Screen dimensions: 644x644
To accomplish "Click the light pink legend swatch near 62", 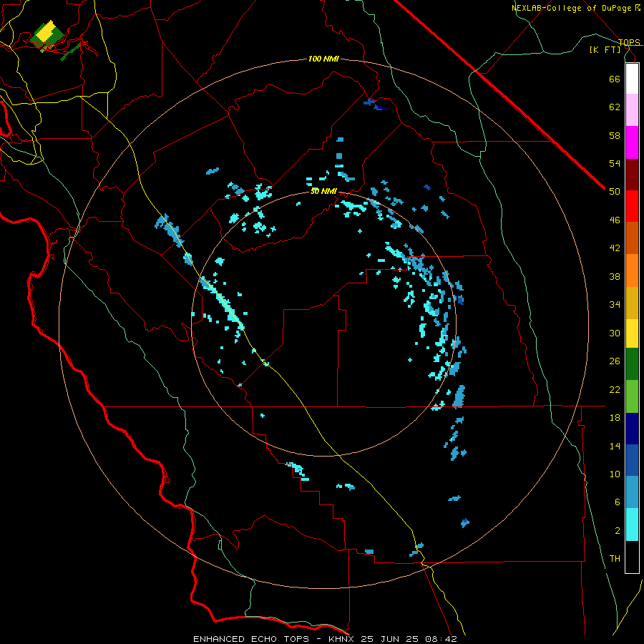I will pyautogui.click(x=632, y=110).
